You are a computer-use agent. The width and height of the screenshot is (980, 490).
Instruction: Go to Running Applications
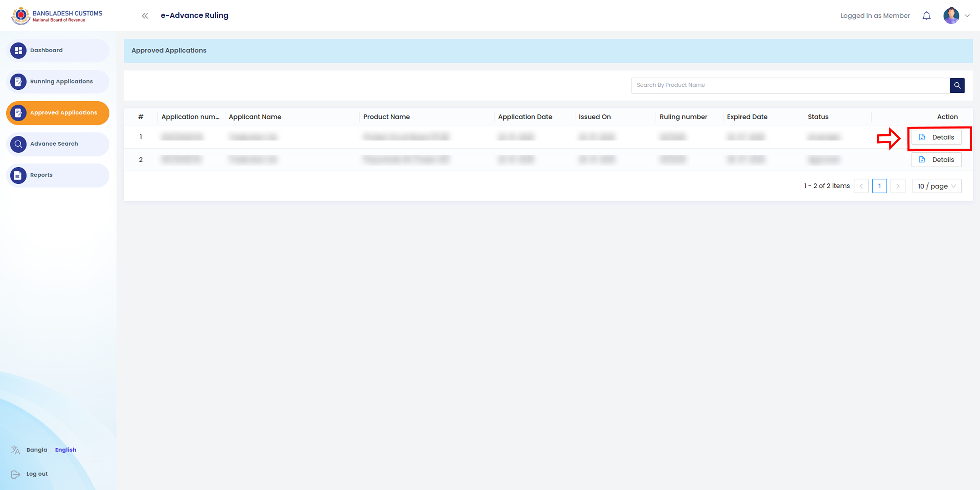[58, 81]
